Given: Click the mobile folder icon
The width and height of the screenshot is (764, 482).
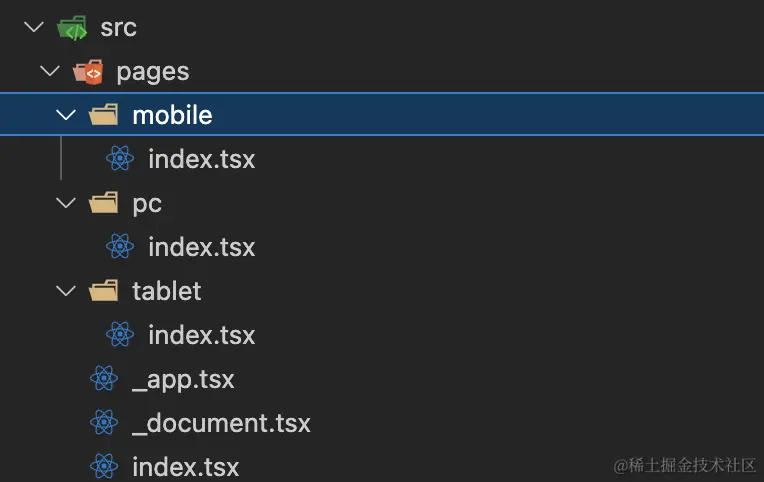Looking at the screenshot, I should [x=104, y=115].
